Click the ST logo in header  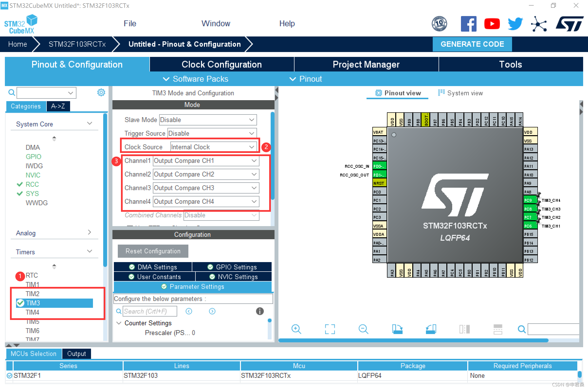coord(570,24)
